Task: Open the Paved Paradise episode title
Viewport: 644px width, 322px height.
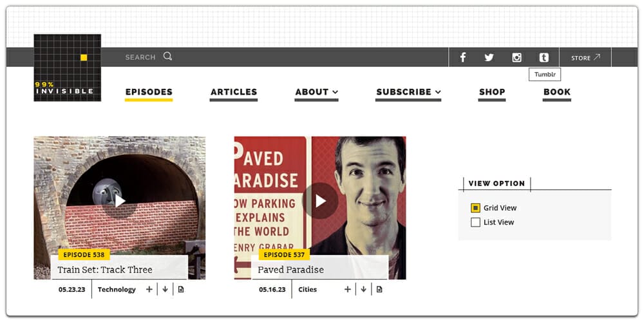Action: tap(290, 270)
